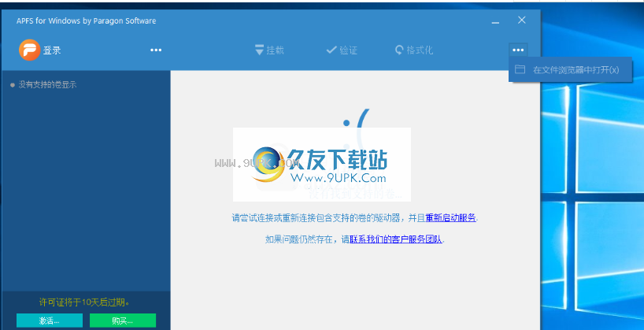
Task: Toggle the right-side three-dots more menu
Action: [518, 50]
